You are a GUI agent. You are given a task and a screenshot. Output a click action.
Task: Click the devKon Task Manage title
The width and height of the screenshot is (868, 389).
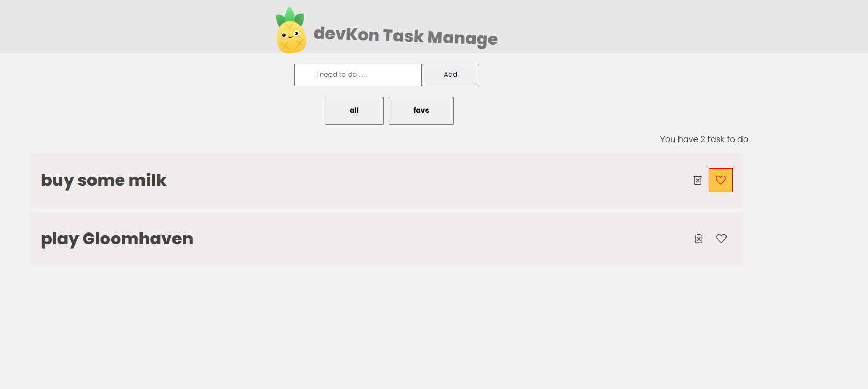tap(406, 36)
